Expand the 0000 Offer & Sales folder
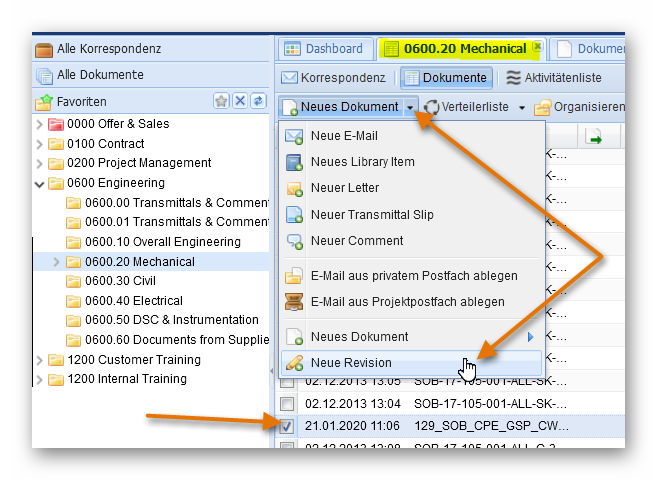657x480 pixels. [40, 124]
